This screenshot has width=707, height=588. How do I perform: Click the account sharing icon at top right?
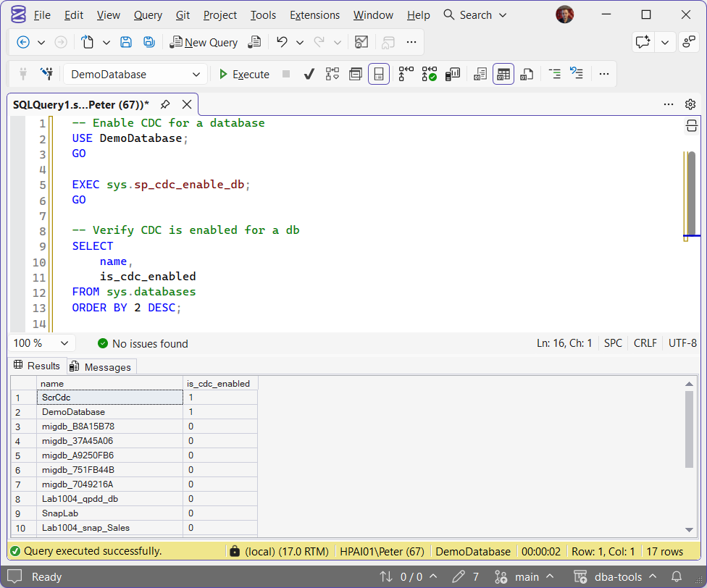[x=689, y=42]
